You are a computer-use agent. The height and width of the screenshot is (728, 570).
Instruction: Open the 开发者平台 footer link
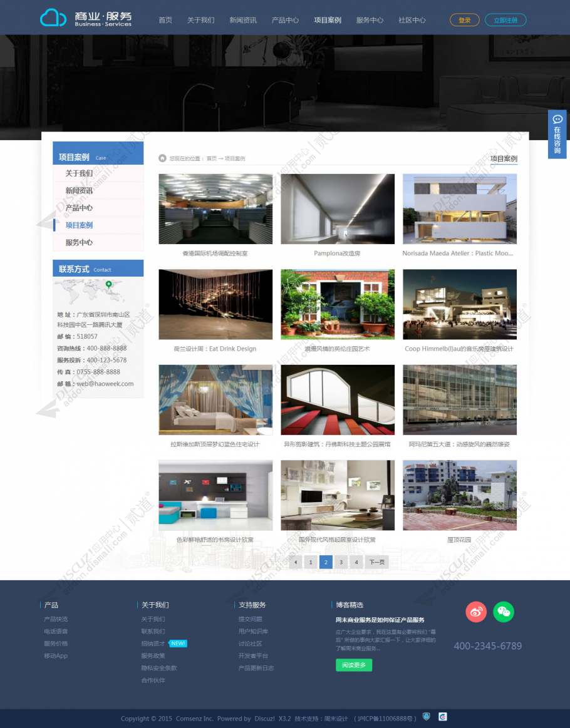point(253,655)
